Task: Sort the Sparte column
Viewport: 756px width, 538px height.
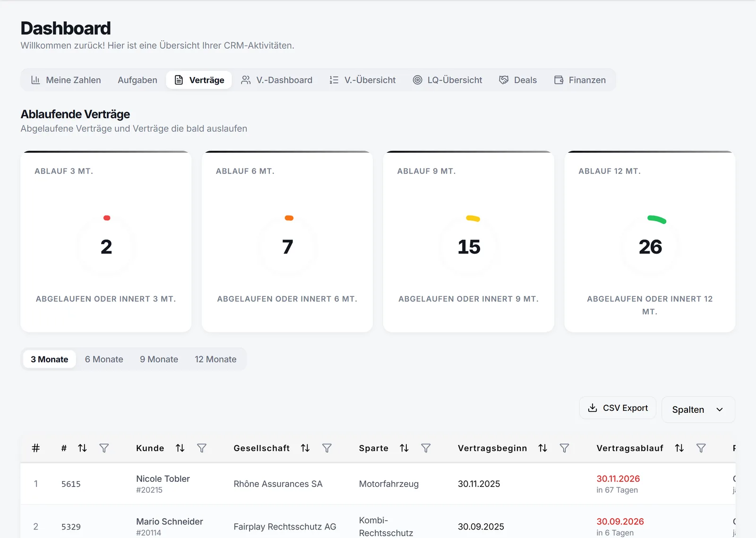Action: (404, 448)
